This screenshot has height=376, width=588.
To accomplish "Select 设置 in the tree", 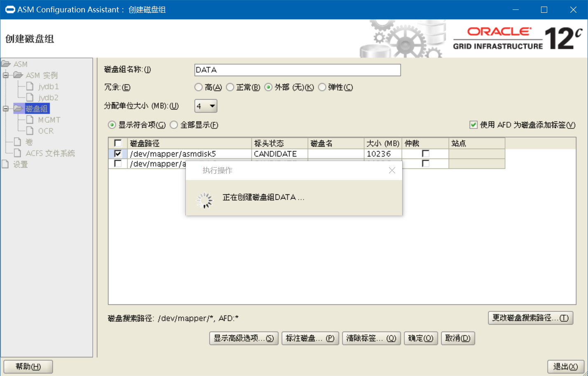I will 20,164.
